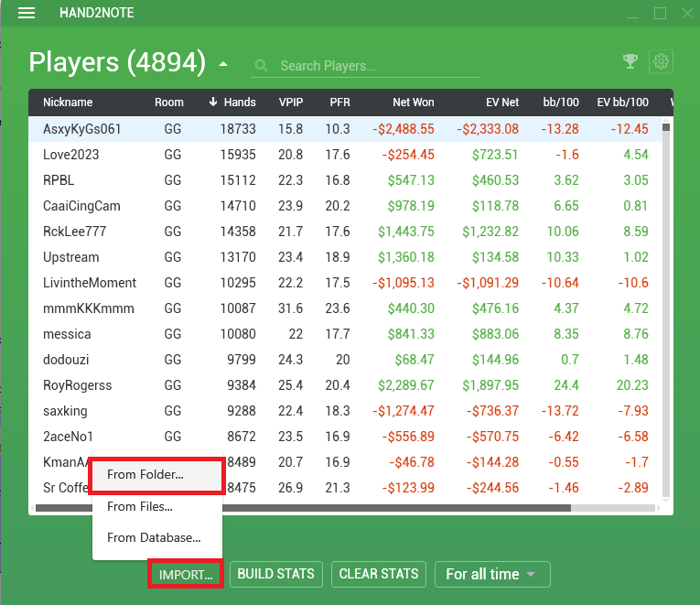Open the settings gear icon
The width and height of the screenshot is (700, 605).
pos(661,61)
